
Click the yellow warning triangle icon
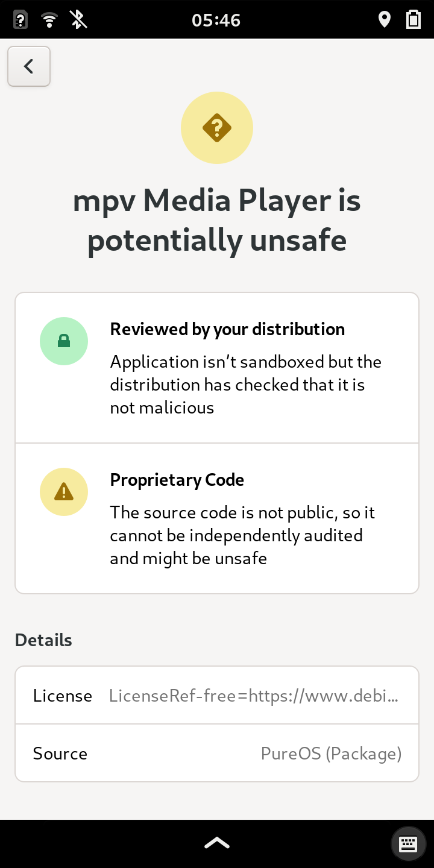tap(64, 492)
